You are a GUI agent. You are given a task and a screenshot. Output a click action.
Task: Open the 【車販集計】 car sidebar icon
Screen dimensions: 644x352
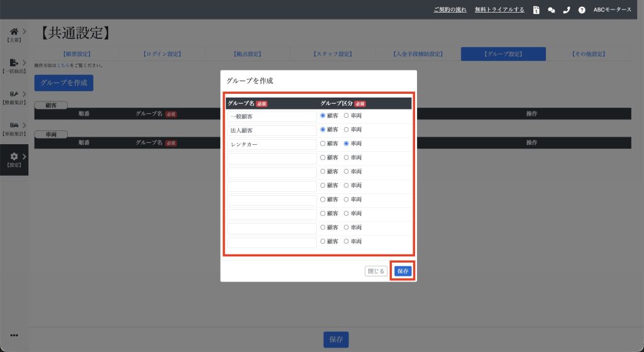coord(14,125)
